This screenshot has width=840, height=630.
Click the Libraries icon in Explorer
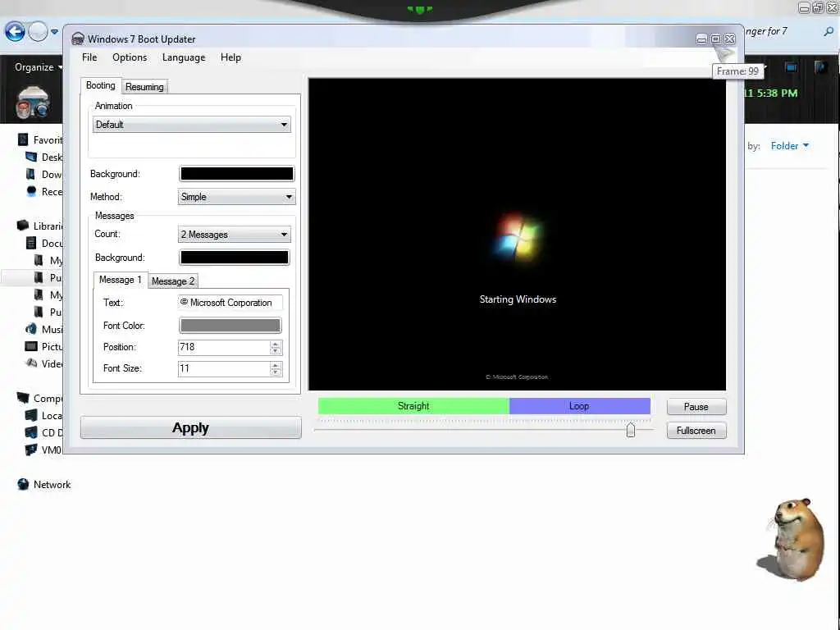click(23, 226)
